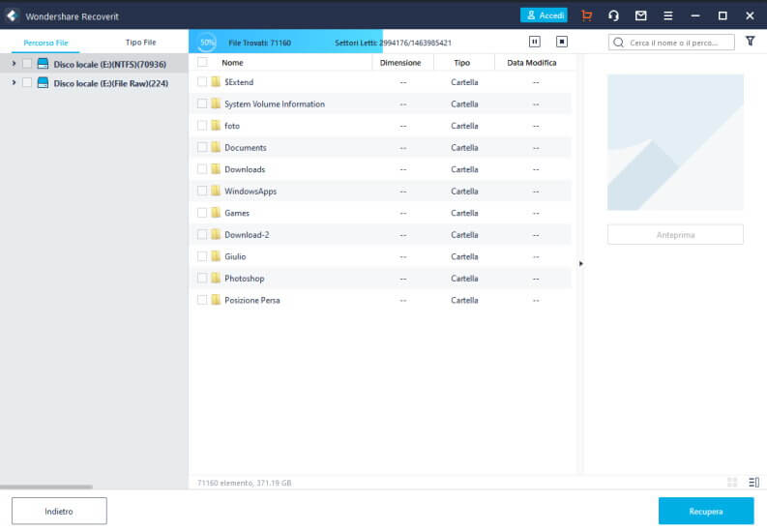Check the foto row checkbox

202,125
